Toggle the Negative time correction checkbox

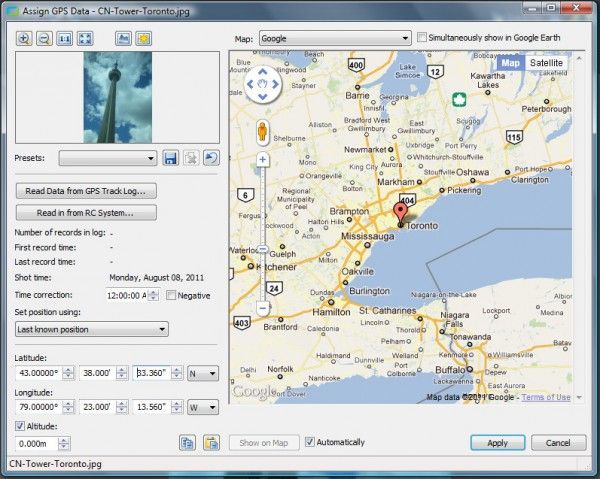click(171, 295)
